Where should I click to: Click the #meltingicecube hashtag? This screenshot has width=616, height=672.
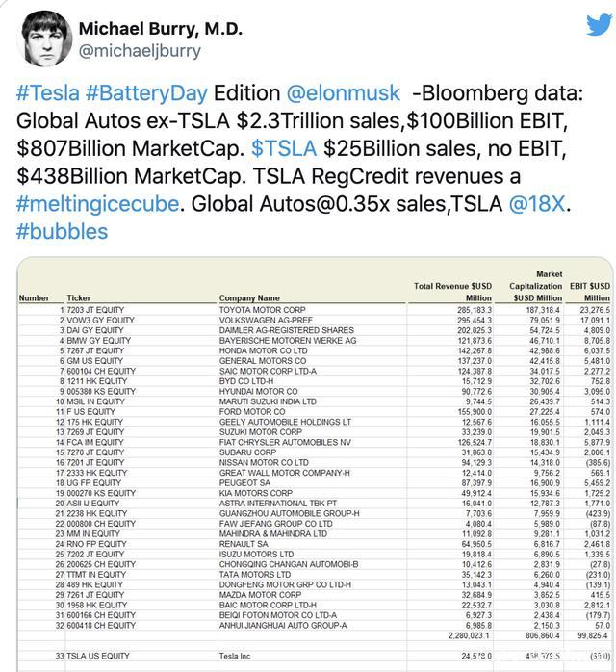91,204
